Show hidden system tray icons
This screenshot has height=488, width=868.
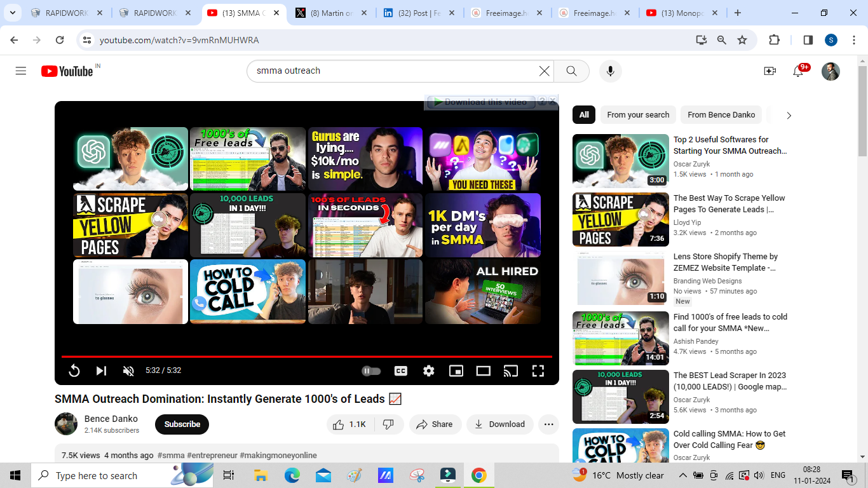683,475
